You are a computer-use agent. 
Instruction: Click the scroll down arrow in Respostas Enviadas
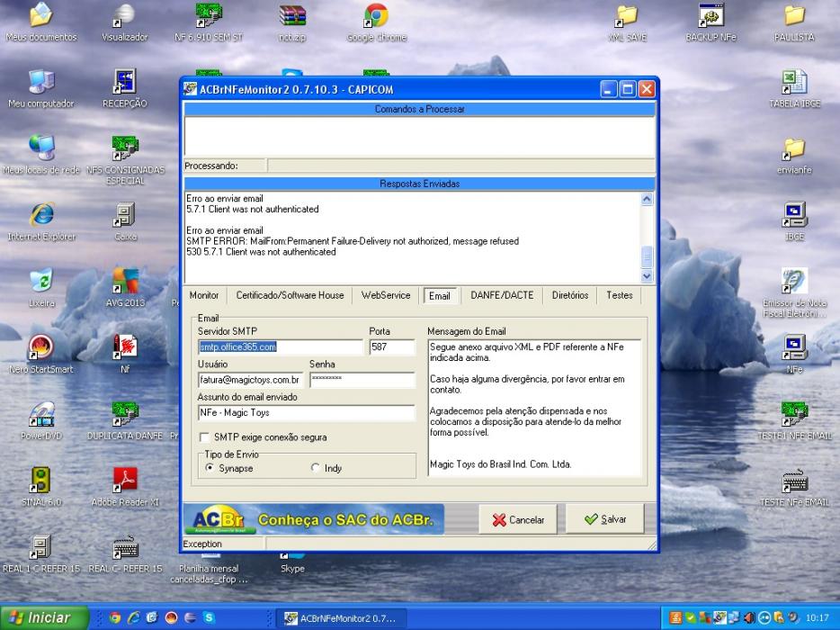pyautogui.click(x=647, y=276)
